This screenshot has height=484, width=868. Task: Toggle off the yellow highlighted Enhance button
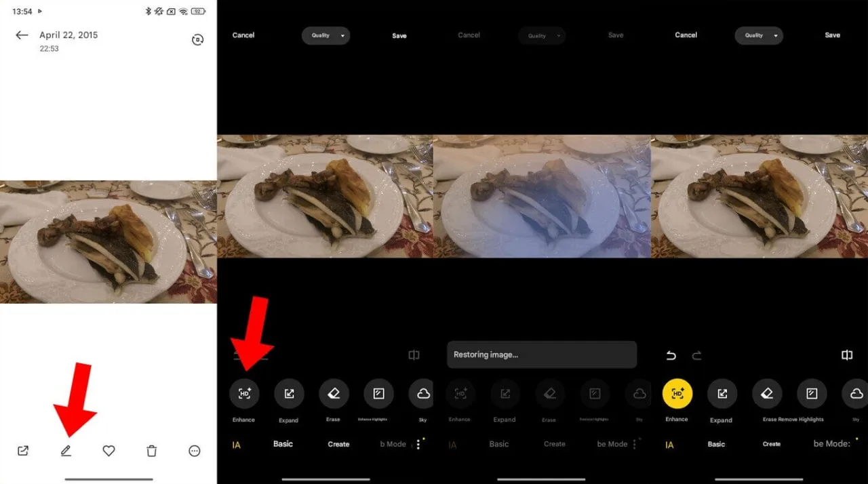[x=677, y=394]
